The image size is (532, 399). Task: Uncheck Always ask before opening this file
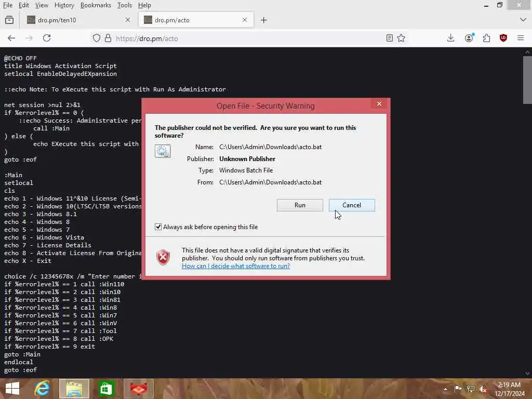pyautogui.click(x=158, y=227)
